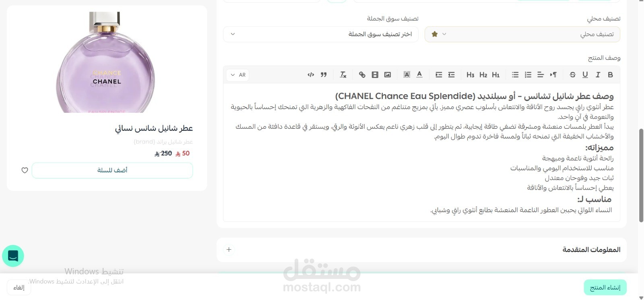The height and width of the screenshot is (300, 644).
Task: Click the line يعطي إحساساً بالانتعاش والأناقة
Action: point(570,188)
